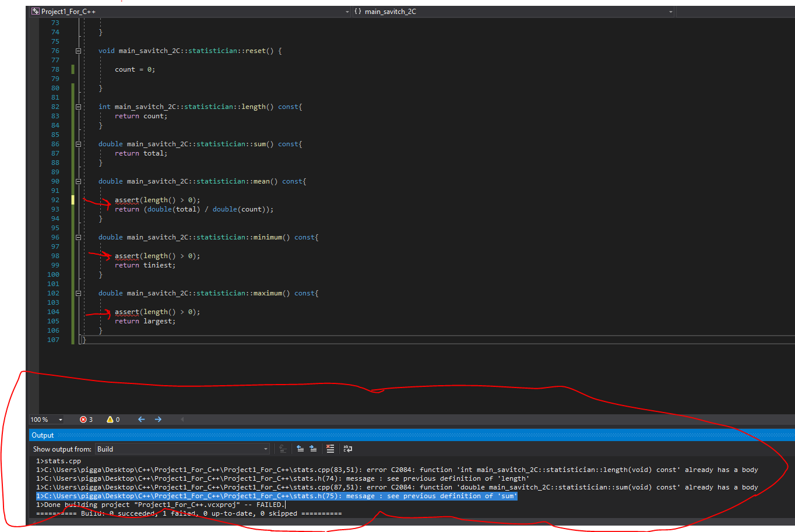Screen dimensions: 795x532
Task: Collapse the reset() function block
Action: pos(78,51)
